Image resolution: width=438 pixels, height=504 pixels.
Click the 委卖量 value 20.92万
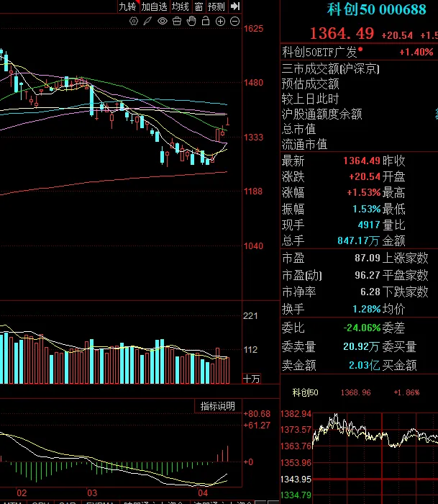tap(361, 346)
